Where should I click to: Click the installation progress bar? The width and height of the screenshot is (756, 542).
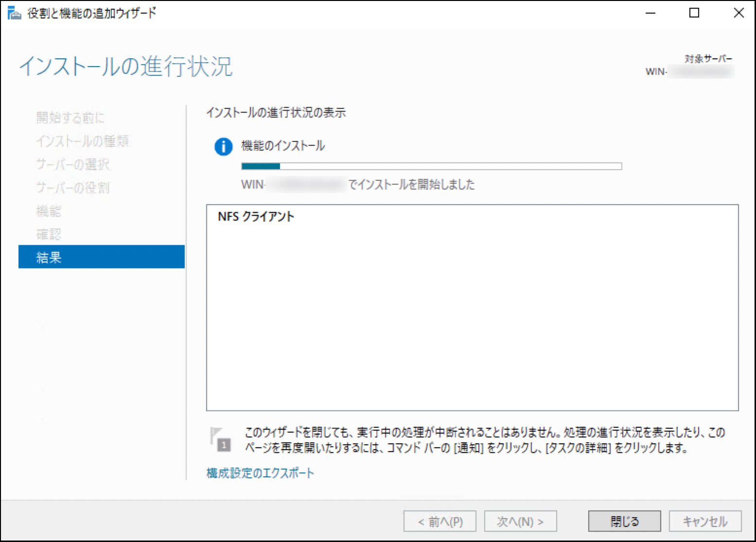point(431,166)
